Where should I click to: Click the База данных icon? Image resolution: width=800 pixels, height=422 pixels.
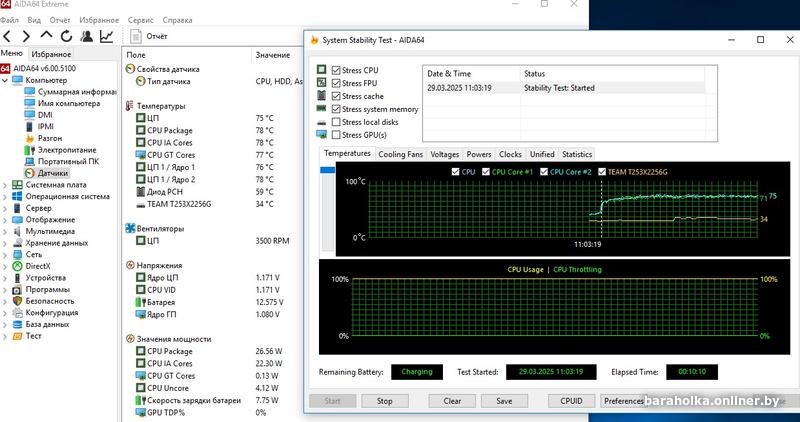(17, 325)
